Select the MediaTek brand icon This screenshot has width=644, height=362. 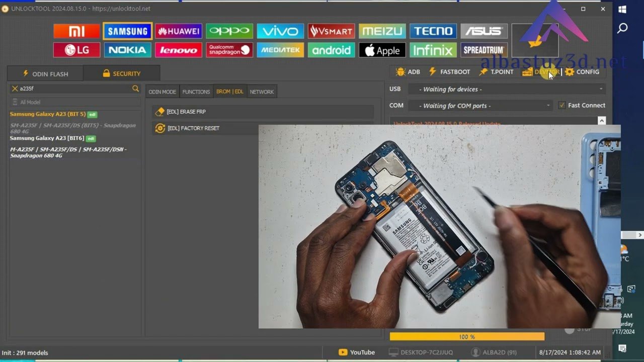280,50
